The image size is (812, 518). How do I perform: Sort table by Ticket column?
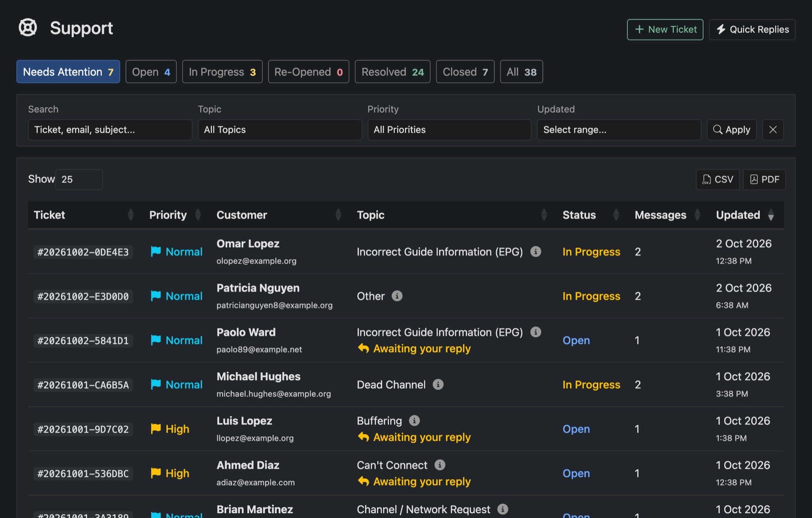84,215
